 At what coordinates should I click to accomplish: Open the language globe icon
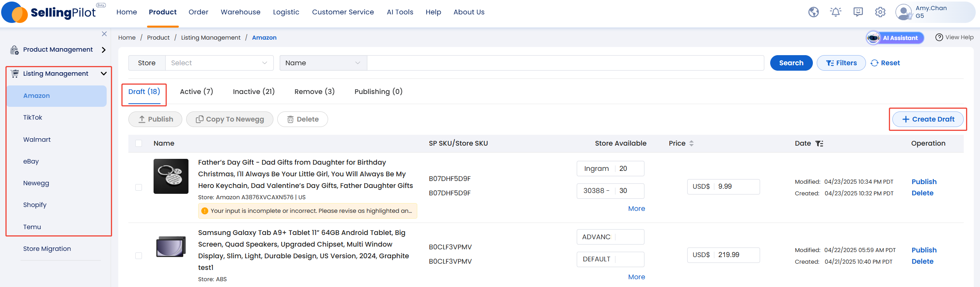814,12
